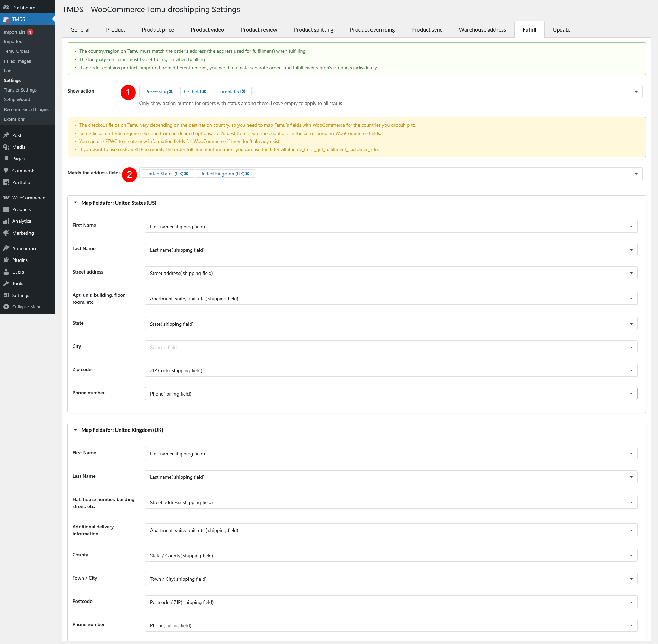Viewport: 658px width, 644px height.
Task: Click the Portfolio grid icon
Action: click(x=6, y=182)
